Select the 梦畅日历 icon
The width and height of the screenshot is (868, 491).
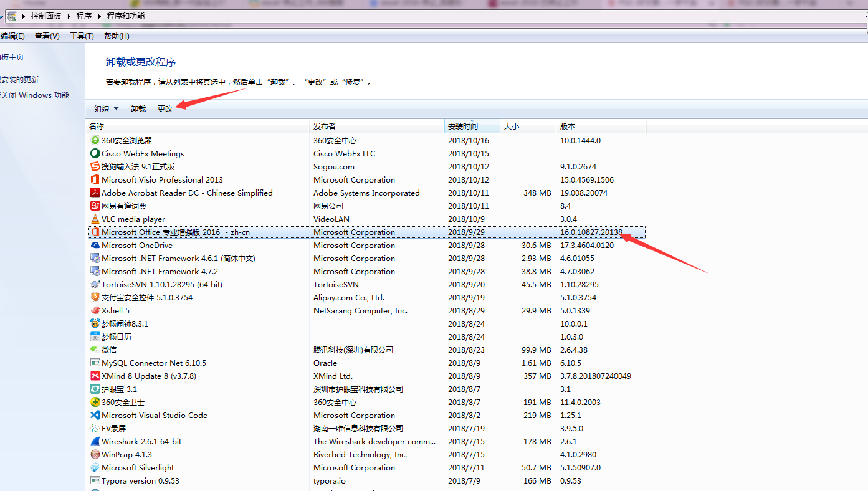click(95, 336)
